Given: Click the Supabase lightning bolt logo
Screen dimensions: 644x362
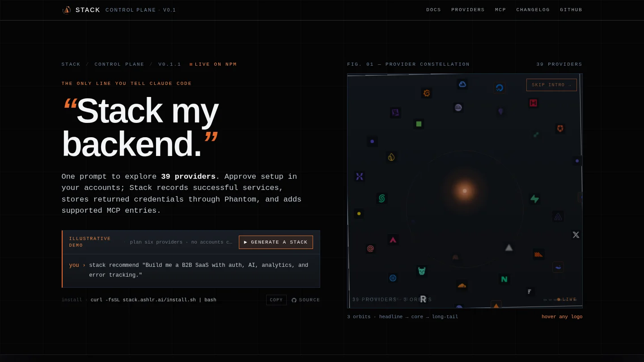Looking at the screenshot, I should tap(534, 199).
